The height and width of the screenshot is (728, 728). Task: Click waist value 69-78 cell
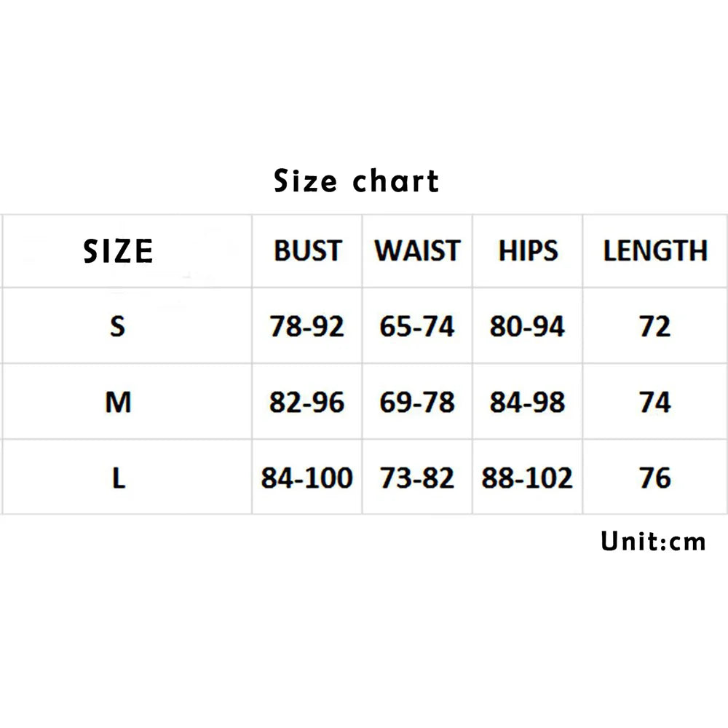417,402
